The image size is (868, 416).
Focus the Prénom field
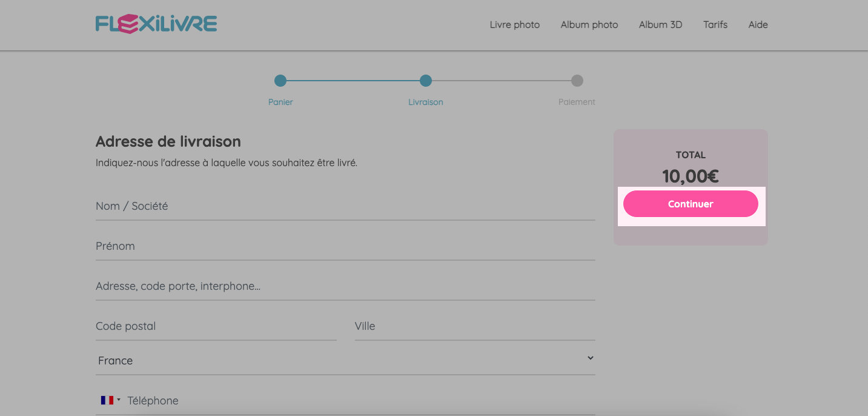[x=345, y=246]
